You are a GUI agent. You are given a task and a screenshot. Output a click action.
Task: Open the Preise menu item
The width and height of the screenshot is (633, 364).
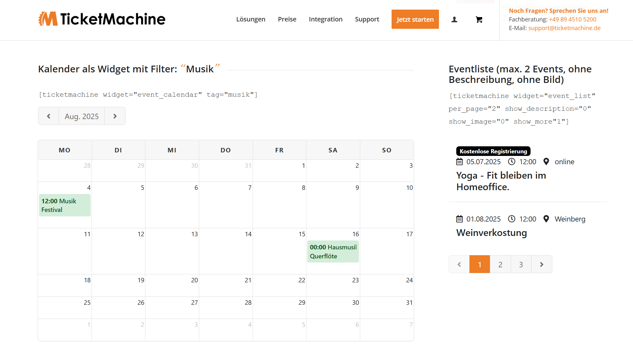[x=287, y=19]
